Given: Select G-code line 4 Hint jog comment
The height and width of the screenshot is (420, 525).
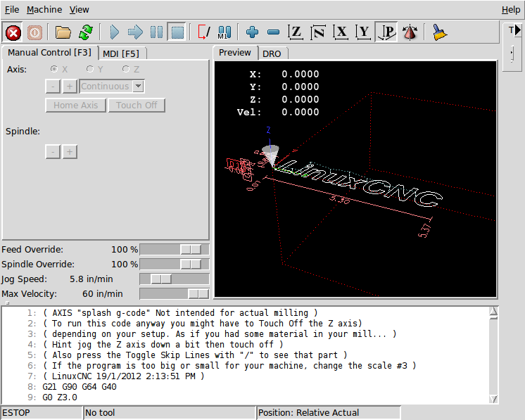Looking at the screenshot, I should click(x=163, y=344).
